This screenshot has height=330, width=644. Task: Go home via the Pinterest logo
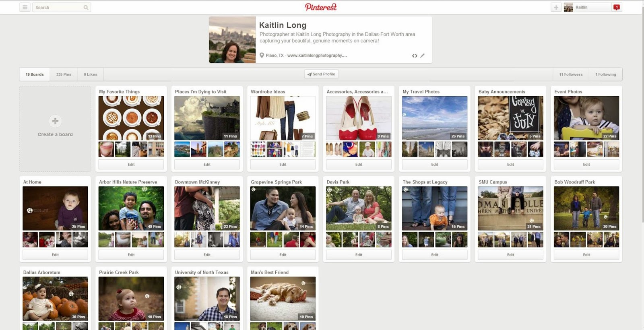[321, 7]
